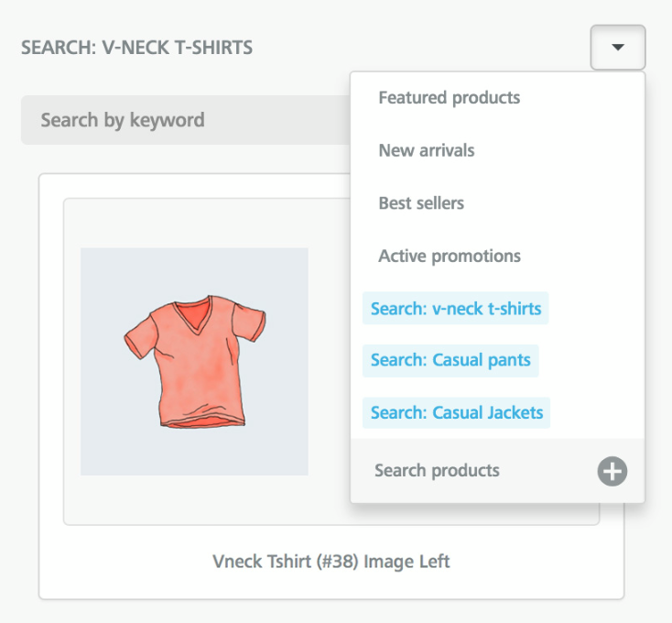Click the 'Vneck Tshirt (#38) Image Left' caption
This screenshot has height=623, width=672.
tap(331, 562)
